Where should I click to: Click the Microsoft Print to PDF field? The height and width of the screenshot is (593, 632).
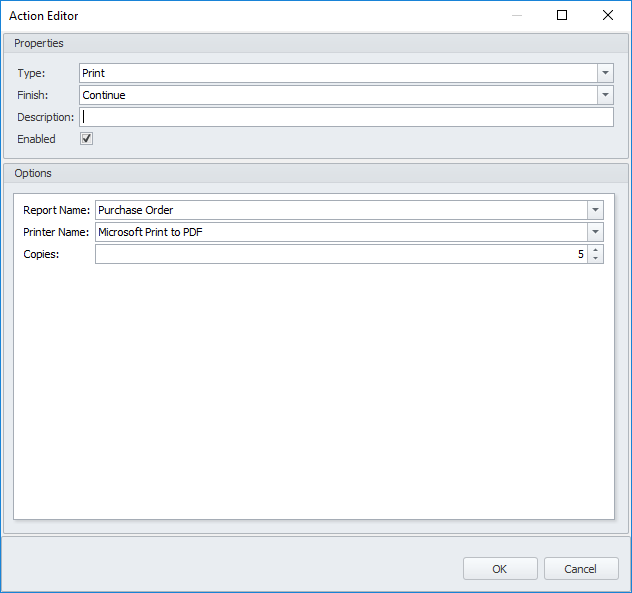[341, 232]
